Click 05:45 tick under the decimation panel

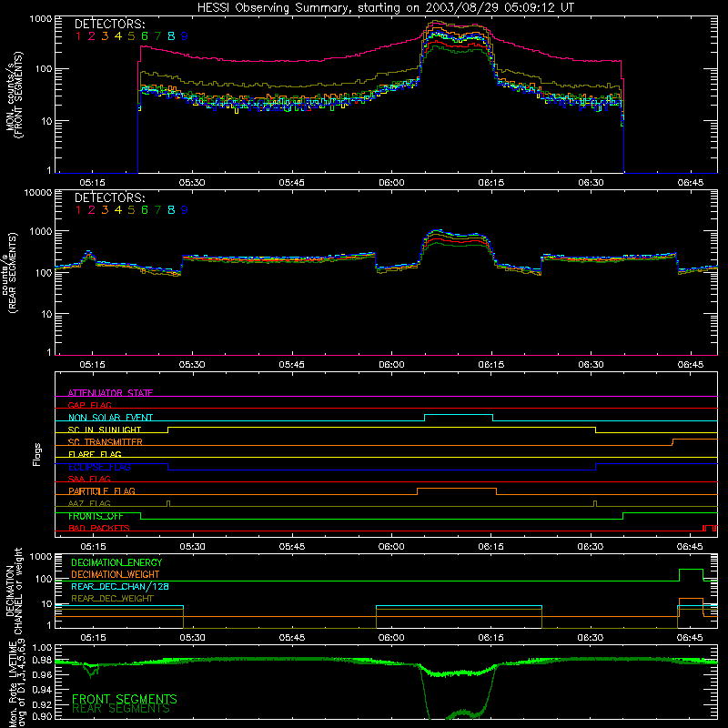(x=292, y=638)
